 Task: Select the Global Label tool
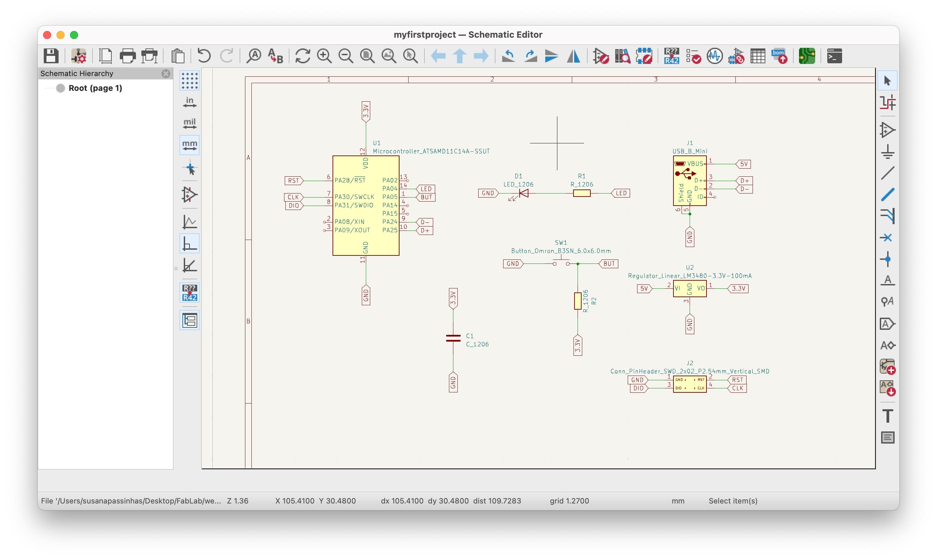pyautogui.click(x=888, y=324)
